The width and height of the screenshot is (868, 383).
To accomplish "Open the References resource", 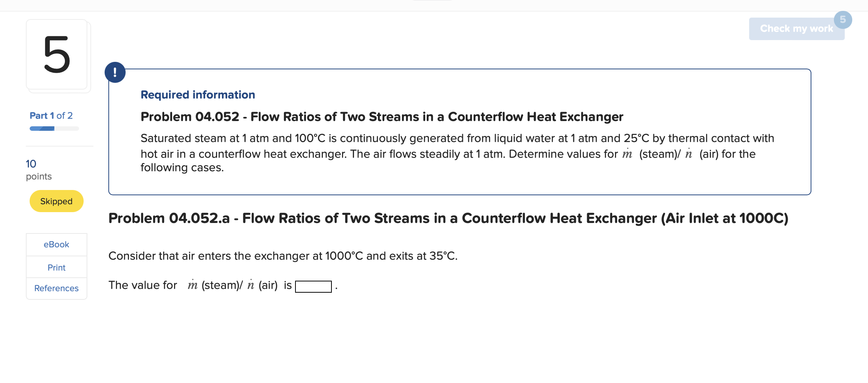I will click(x=56, y=288).
